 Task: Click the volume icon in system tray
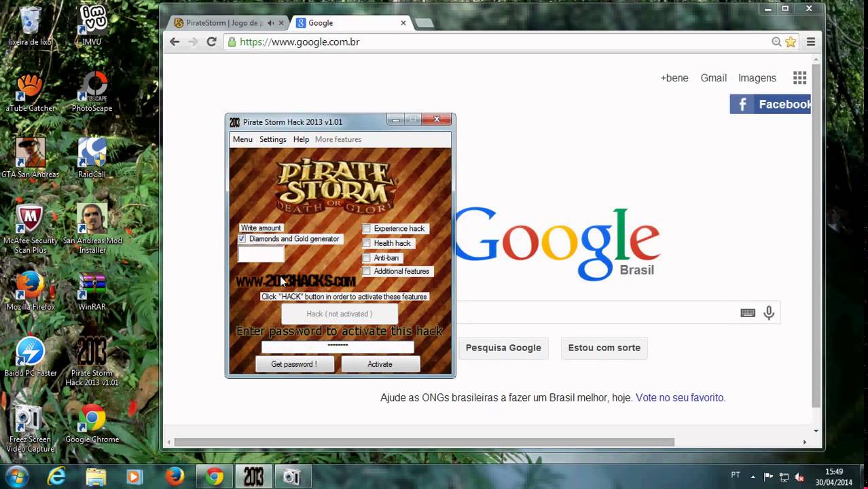click(x=799, y=477)
